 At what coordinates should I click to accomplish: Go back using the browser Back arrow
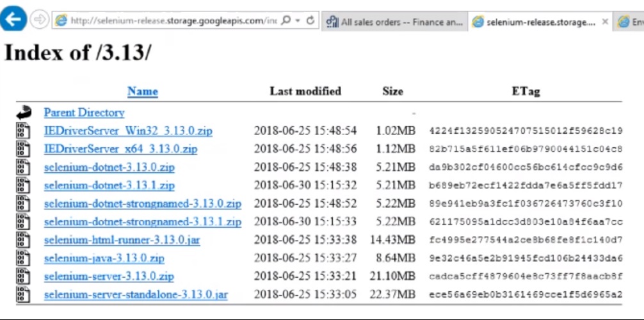pyautogui.click(x=13, y=19)
